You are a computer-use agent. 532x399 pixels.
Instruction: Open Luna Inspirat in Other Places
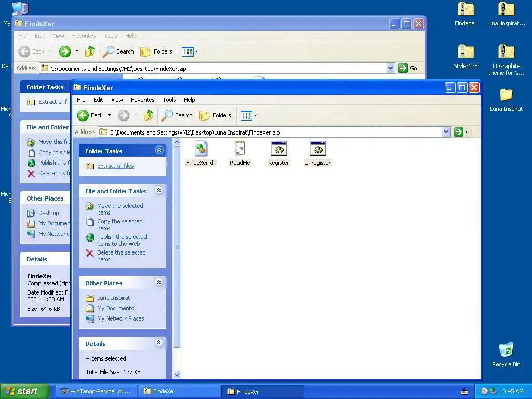[113, 298]
